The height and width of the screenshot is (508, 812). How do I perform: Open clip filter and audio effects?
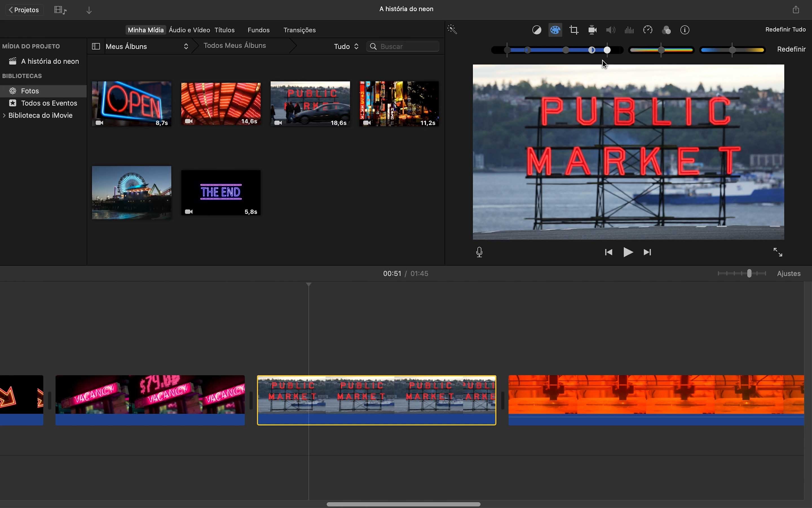667,30
